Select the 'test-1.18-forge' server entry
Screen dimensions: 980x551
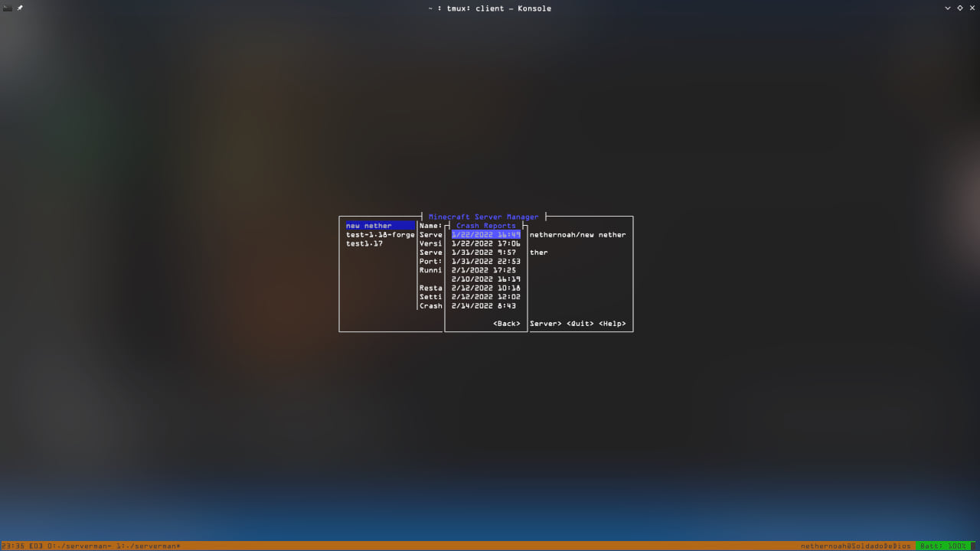(x=380, y=235)
